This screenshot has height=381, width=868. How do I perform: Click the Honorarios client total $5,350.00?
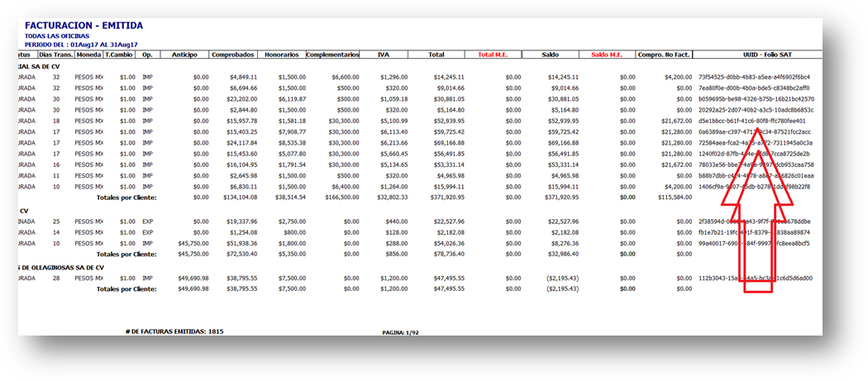coord(291,255)
